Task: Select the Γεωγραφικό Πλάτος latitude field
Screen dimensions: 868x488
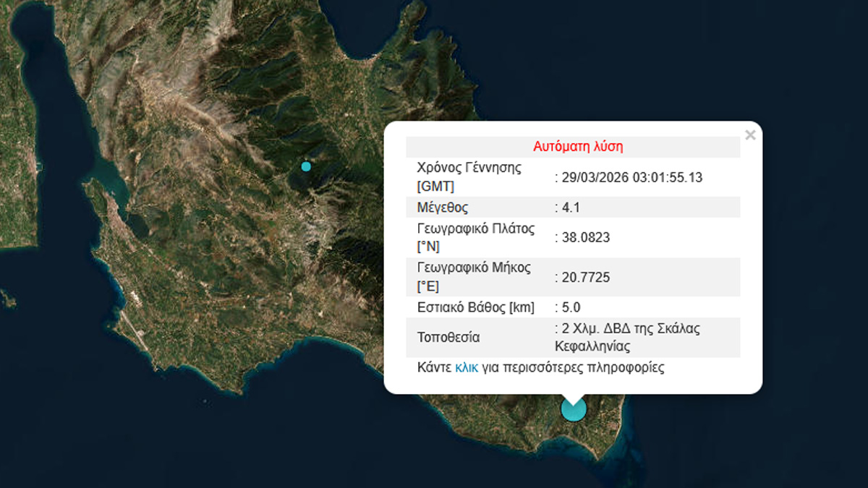Action: 475,236
